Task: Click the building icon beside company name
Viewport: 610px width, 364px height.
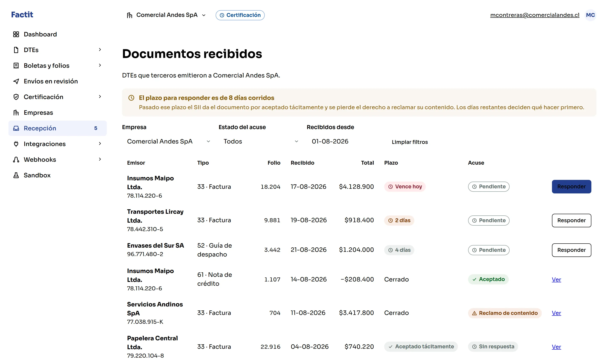Action: click(130, 15)
